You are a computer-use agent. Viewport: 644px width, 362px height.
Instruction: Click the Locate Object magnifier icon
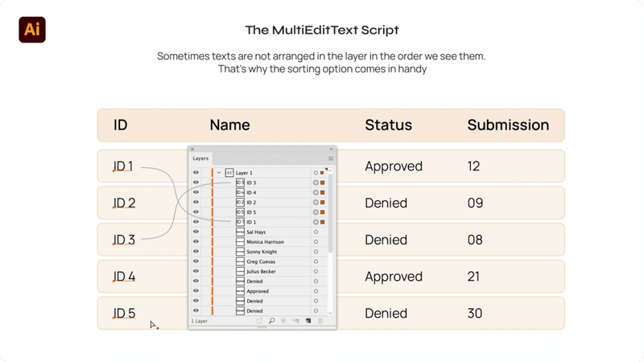[272, 321]
